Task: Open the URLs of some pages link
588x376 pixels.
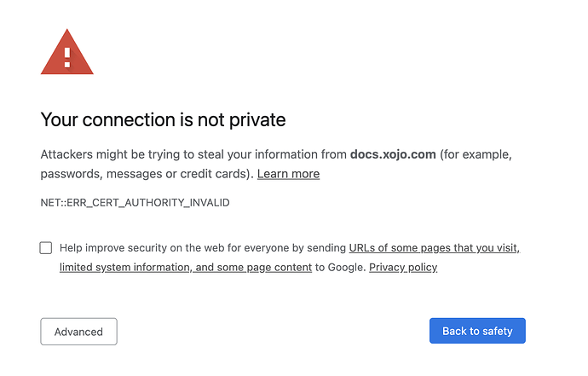Action: [x=435, y=247]
